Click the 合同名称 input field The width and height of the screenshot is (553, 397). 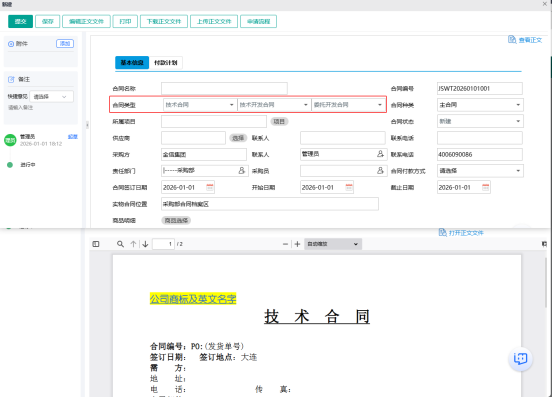(x=224, y=88)
